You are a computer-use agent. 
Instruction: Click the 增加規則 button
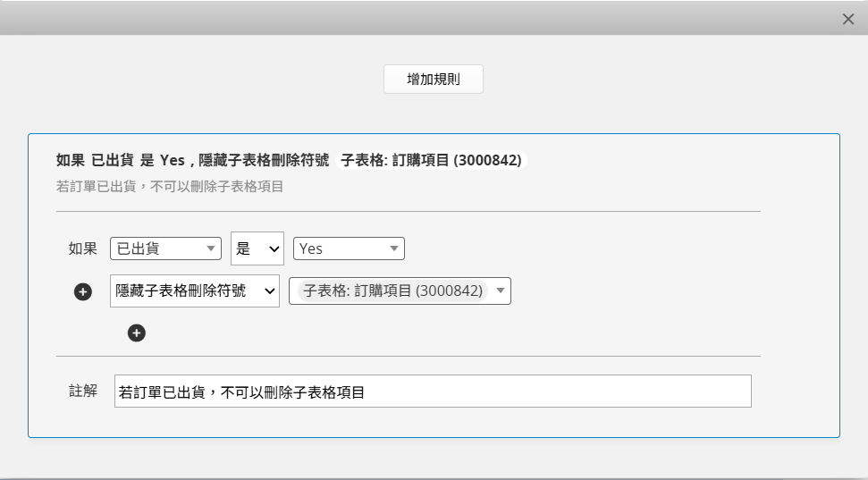433,80
